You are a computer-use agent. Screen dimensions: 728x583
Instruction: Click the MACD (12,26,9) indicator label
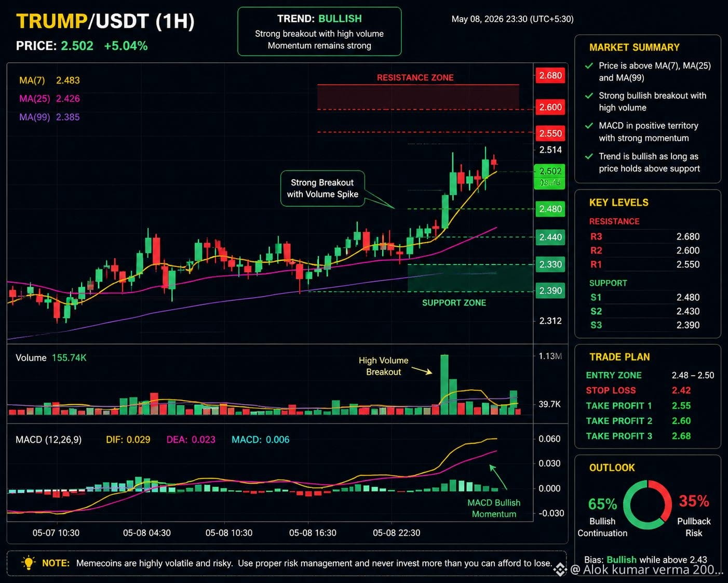[49, 440]
